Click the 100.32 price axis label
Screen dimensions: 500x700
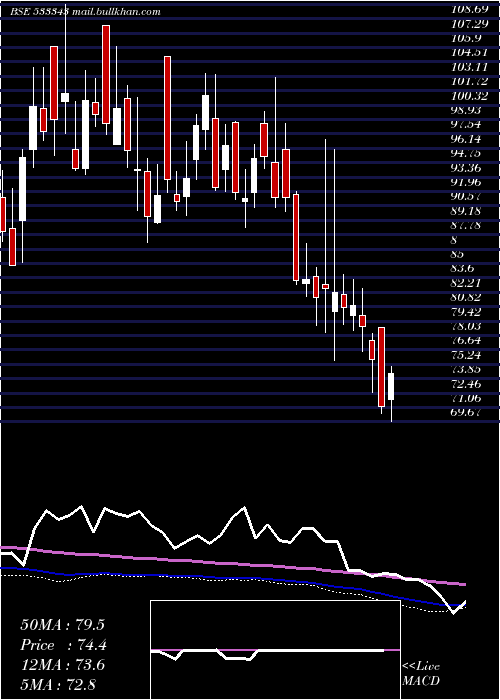[x=469, y=96]
